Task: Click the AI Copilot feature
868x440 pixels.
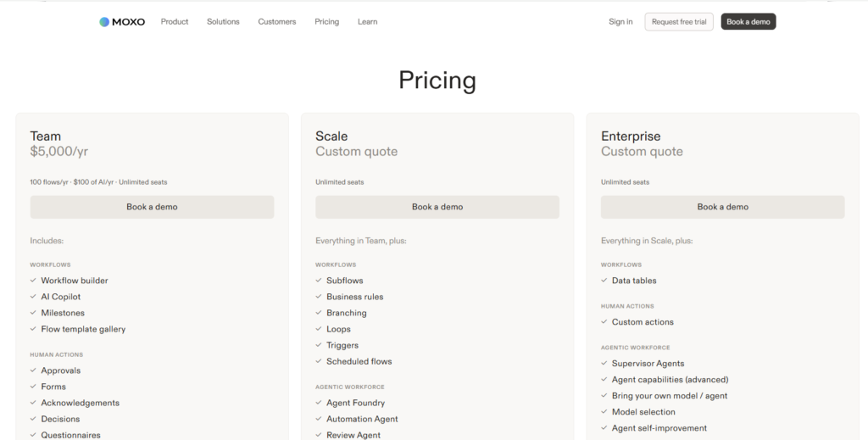Action: coord(60,297)
